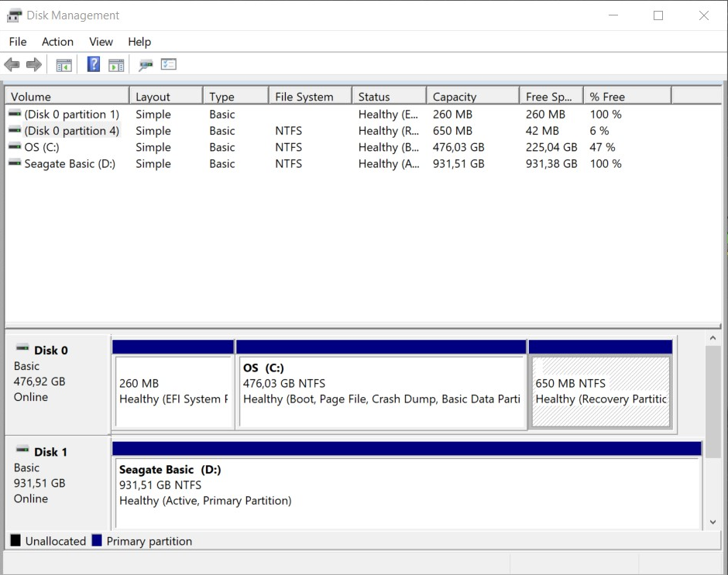The height and width of the screenshot is (575, 728).
Task: Select the Disk 1 label panel
Action: [57, 483]
